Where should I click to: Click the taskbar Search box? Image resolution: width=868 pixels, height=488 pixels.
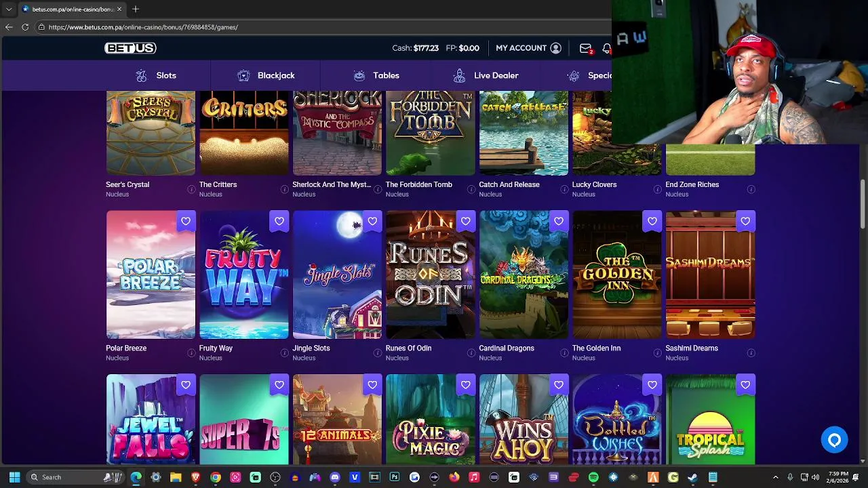(x=75, y=477)
